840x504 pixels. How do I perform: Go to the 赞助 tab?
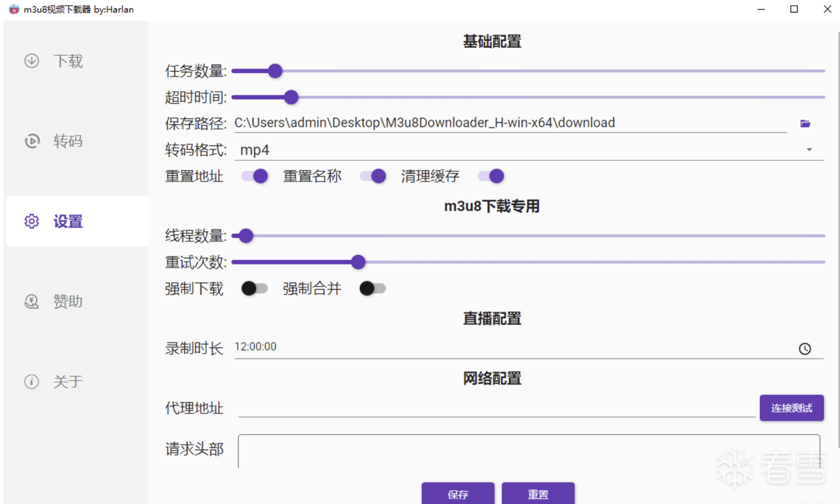pos(77,301)
